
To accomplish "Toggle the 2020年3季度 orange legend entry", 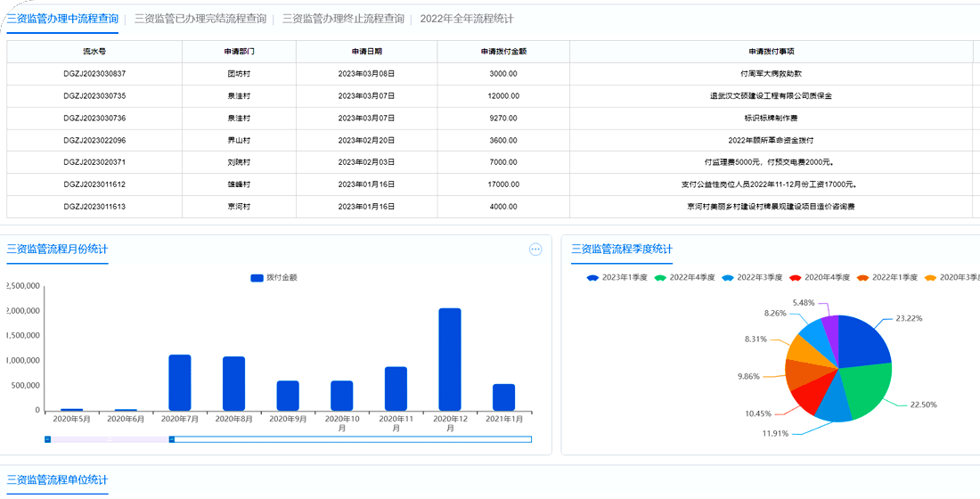I will pyautogui.click(x=951, y=277).
